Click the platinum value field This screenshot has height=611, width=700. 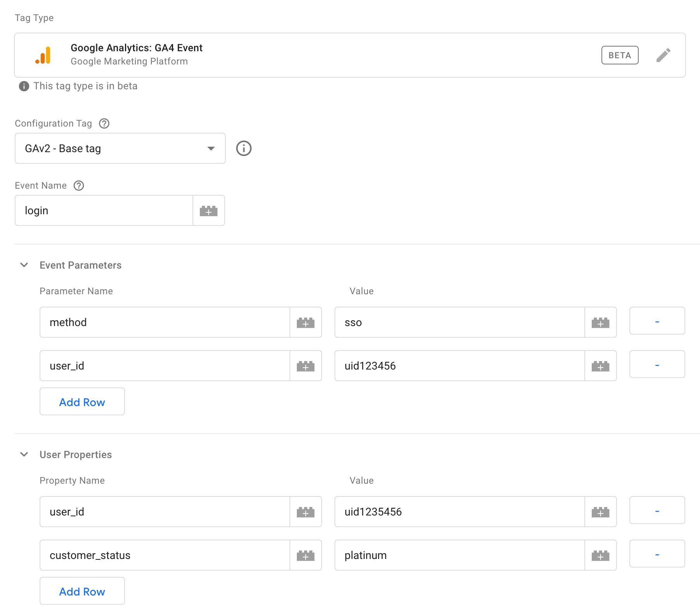coord(460,555)
